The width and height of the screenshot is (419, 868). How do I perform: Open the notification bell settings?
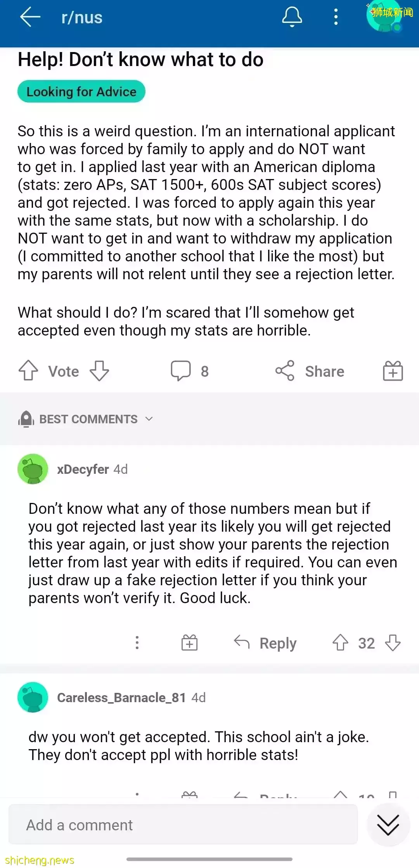[x=292, y=17]
